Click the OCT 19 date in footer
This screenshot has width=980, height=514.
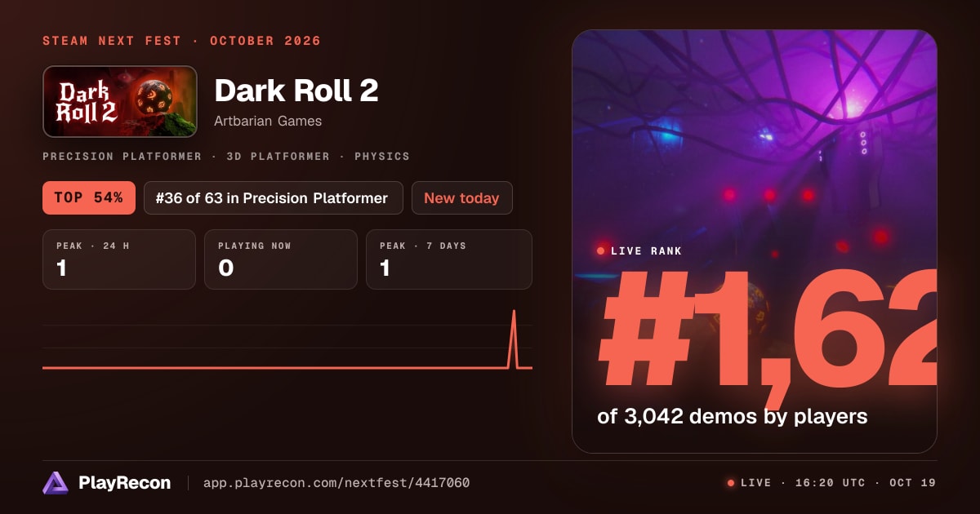pyautogui.click(x=914, y=483)
